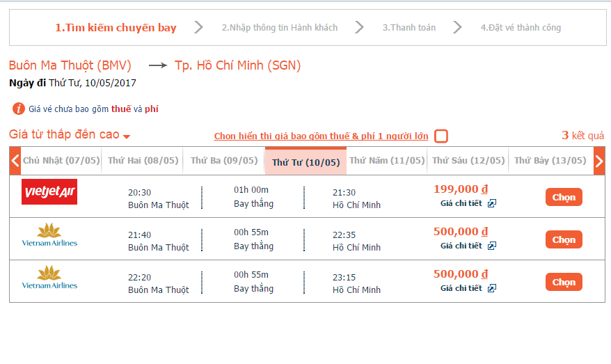The image size is (611, 364).
Task: Click the '3 kết quả' result count
Action: 582,135
